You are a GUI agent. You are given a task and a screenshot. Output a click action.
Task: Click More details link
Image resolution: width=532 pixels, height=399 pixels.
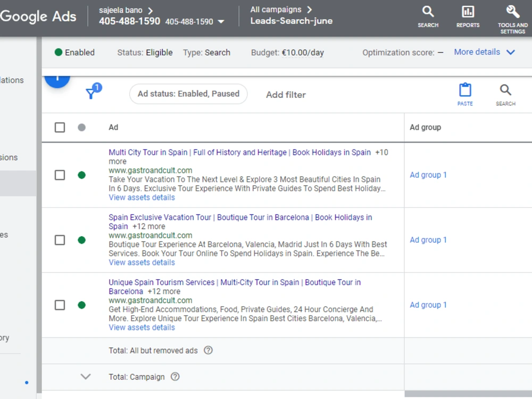point(477,52)
